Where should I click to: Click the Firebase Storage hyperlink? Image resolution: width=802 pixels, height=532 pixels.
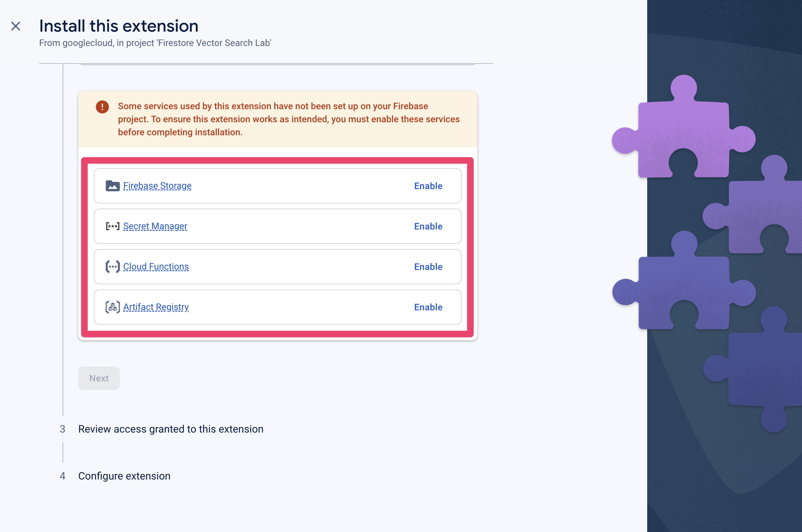click(x=157, y=185)
